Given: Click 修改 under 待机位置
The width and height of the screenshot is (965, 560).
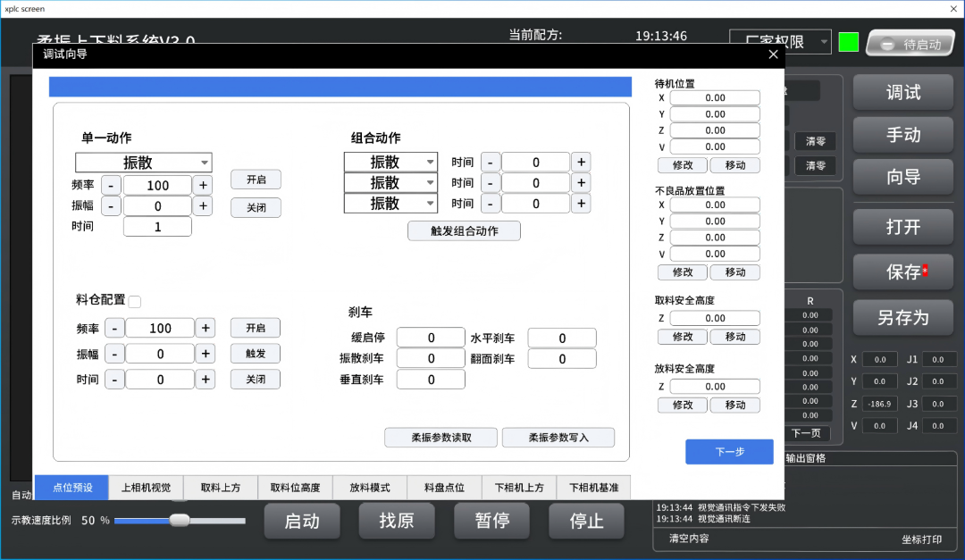Looking at the screenshot, I should (683, 165).
